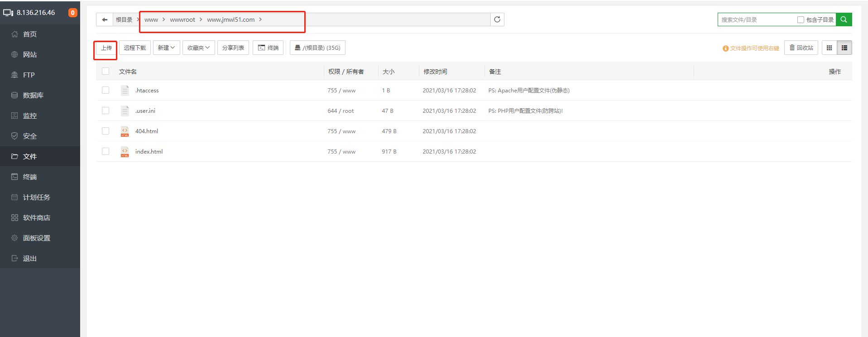Image resolution: width=868 pixels, height=337 pixels.
Task: Open the 分享列表 button
Action: (233, 48)
